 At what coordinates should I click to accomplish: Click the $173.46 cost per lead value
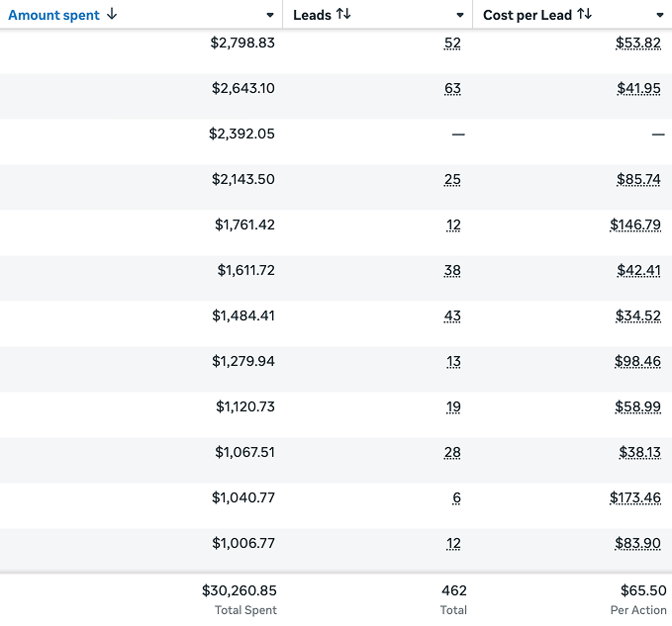tap(634, 498)
